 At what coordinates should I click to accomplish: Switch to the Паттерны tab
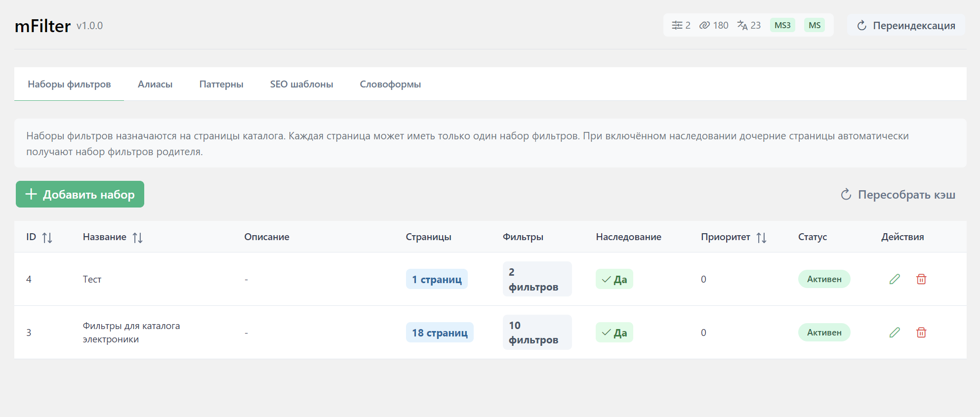point(221,84)
